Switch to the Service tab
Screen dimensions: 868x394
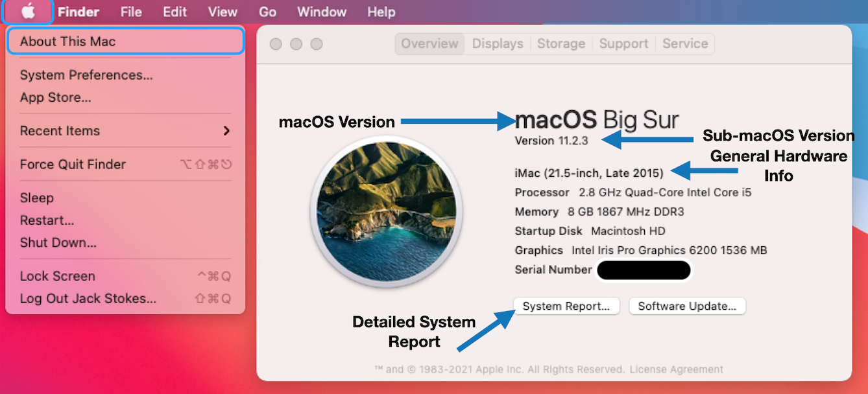pyautogui.click(x=685, y=43)
